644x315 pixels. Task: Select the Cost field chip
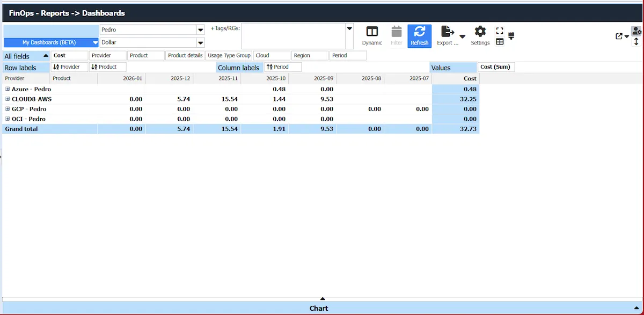(70, 55)
